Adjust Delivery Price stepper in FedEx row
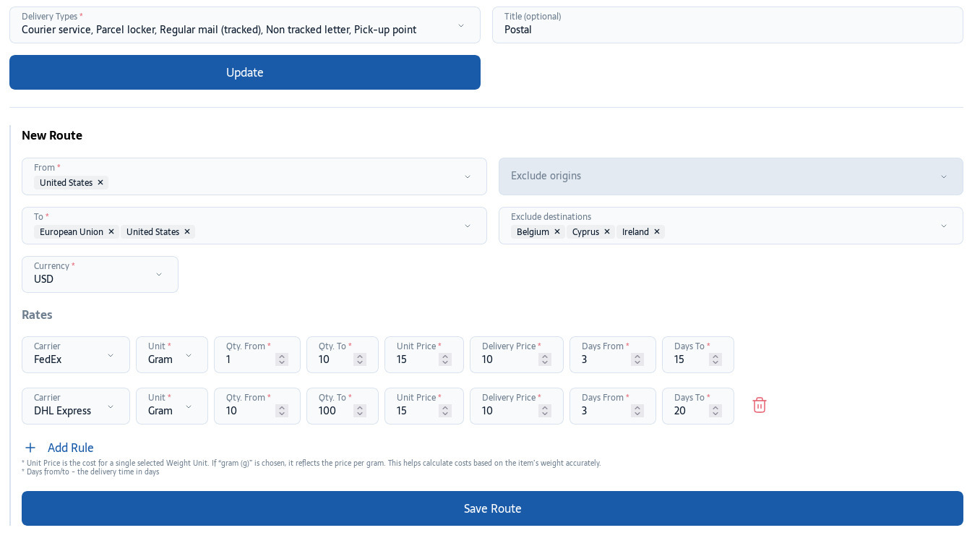This screenshot has width=980, height=546. 545,359
